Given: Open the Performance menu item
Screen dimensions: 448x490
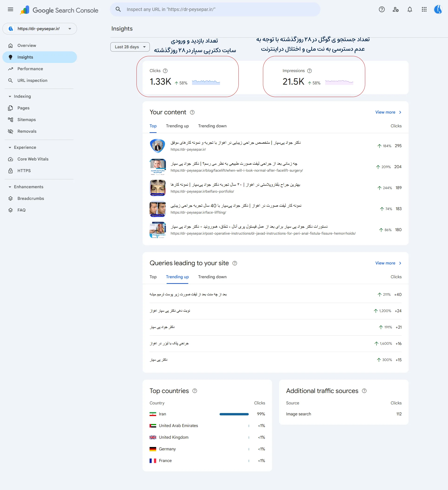Looking at the screenshot, I should coord(40,69).
